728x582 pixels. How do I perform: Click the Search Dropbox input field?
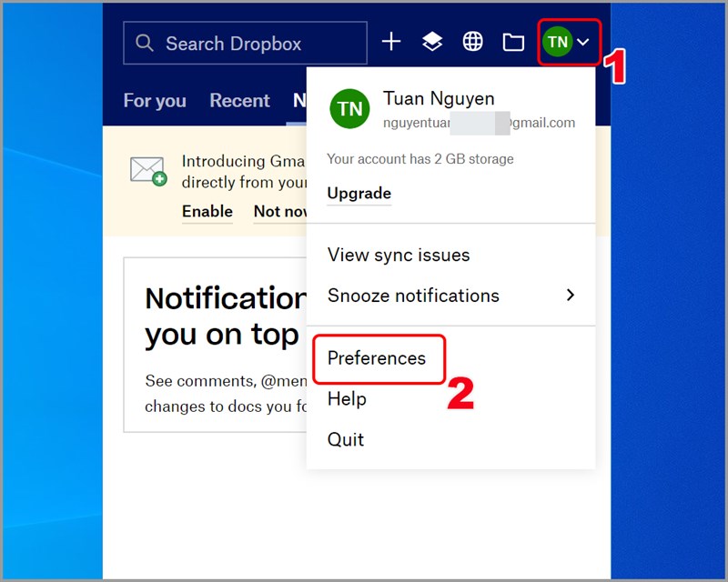(245, 43)
